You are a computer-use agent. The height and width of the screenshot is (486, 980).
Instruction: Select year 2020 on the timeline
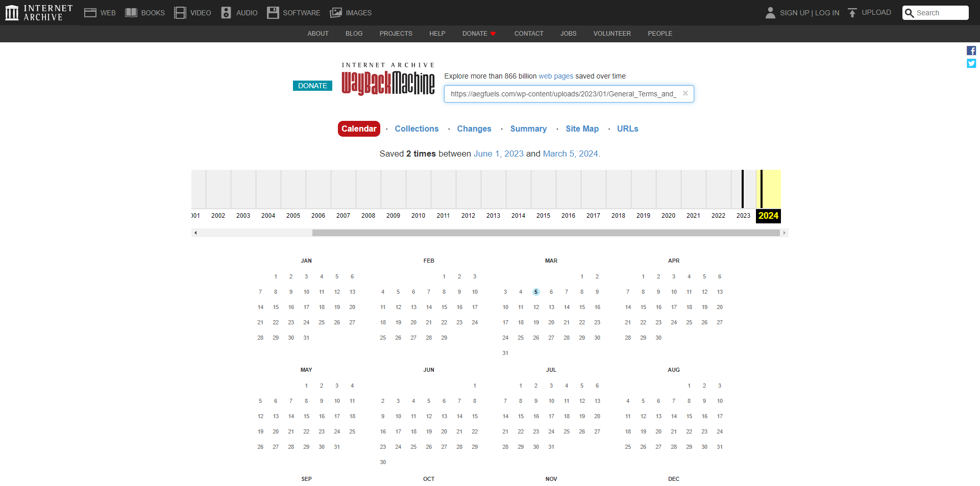668,216
